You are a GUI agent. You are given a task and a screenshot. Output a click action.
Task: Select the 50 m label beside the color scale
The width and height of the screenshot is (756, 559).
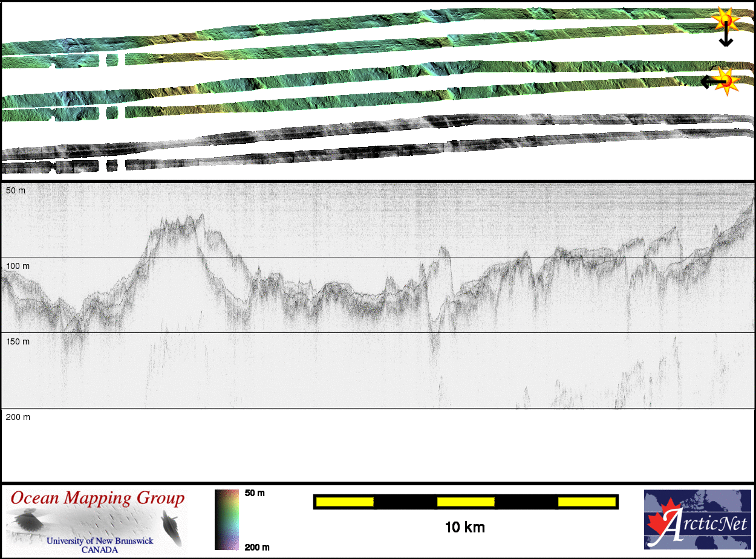(x=255, y=493)
